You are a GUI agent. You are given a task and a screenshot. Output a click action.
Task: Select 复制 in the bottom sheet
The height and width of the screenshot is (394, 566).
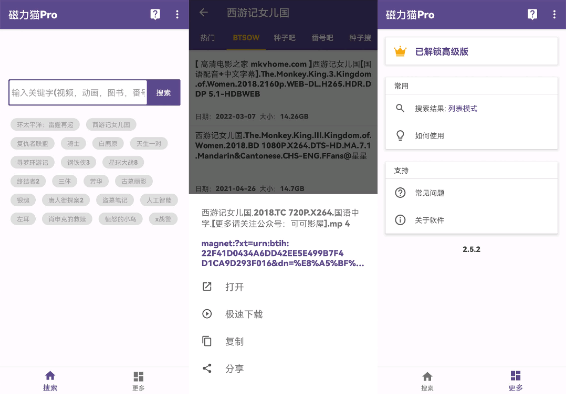click(x=283, y=341)
